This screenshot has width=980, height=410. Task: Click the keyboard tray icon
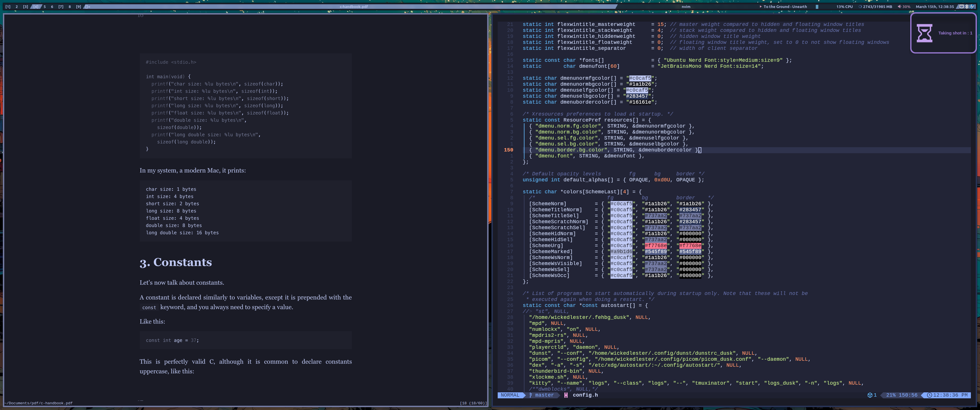961,7
